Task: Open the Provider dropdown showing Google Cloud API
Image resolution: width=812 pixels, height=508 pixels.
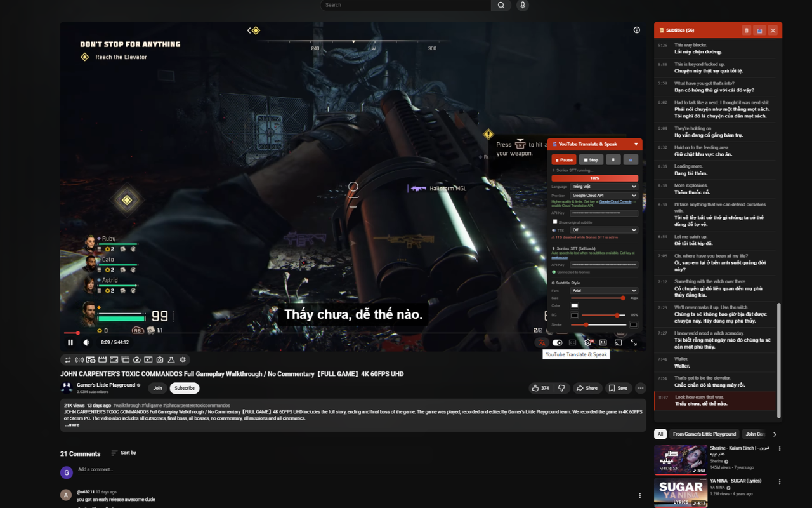Action: coord(603,196)
